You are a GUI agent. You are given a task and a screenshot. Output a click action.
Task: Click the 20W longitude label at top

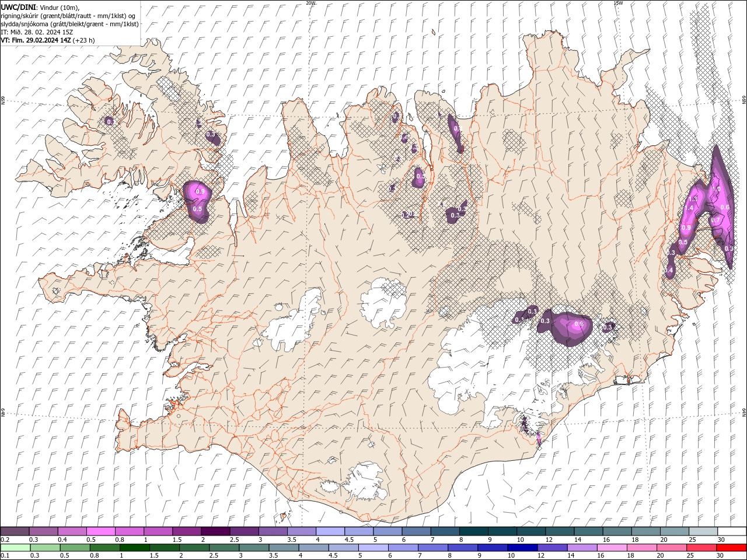pos(310,2)
